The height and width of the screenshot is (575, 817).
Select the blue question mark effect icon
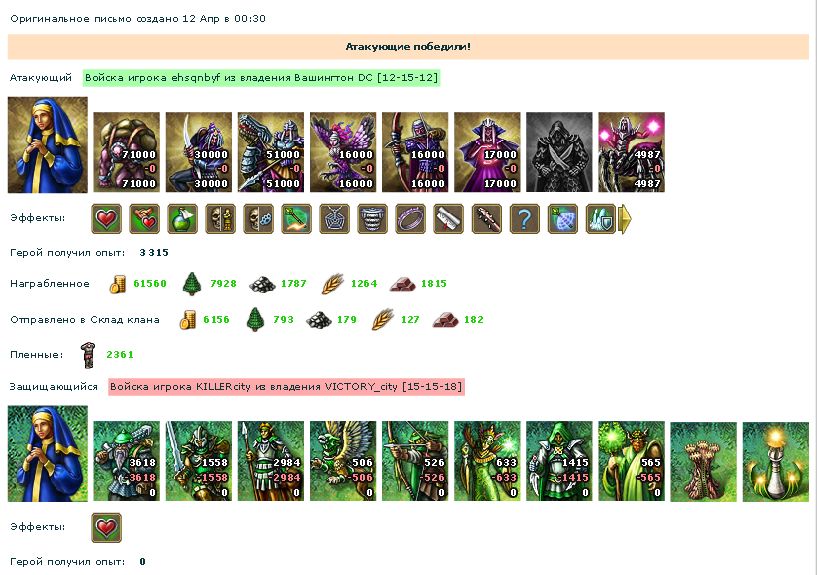point(525,219)
